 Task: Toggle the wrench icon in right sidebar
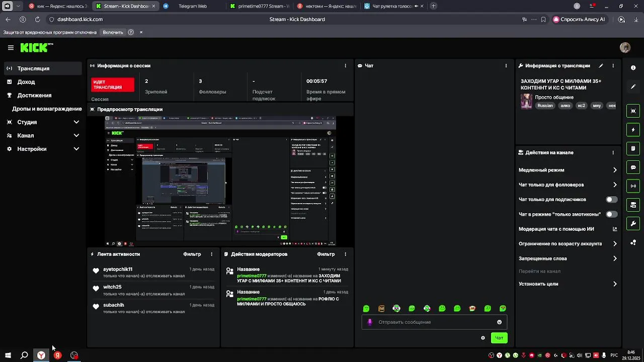(633, 224)
